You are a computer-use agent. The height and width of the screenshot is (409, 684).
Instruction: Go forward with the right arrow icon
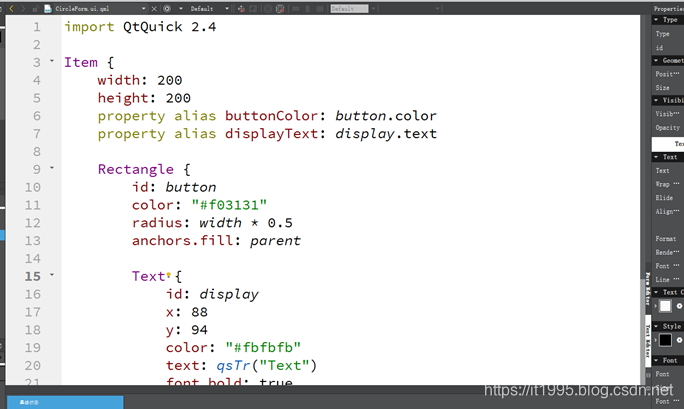pyautogui.click(x=23, y=8)
